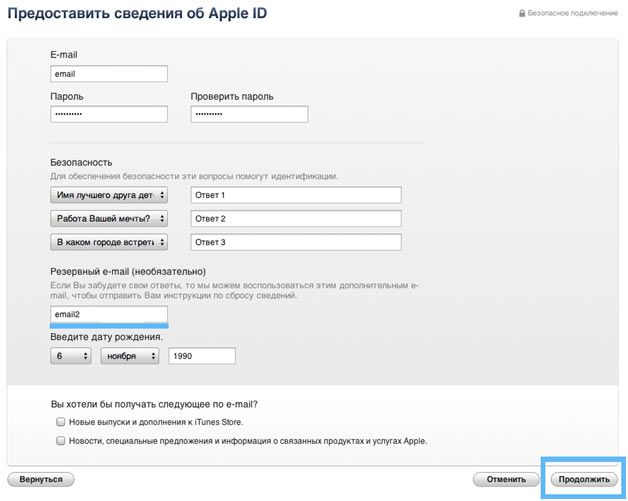
Task: Open the 'Имя лучшего друга' question dropdown
Action: pos(109,195)
